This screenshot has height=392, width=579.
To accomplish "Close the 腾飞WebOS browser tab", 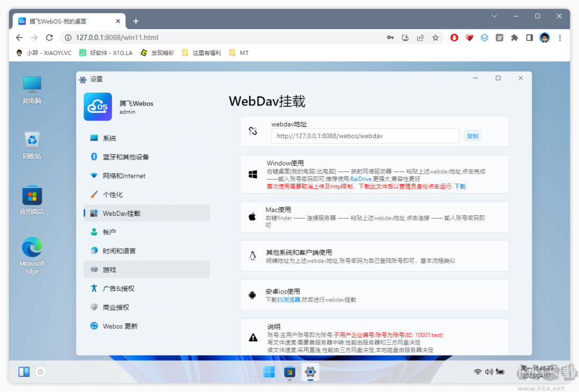I will point(118,21).
